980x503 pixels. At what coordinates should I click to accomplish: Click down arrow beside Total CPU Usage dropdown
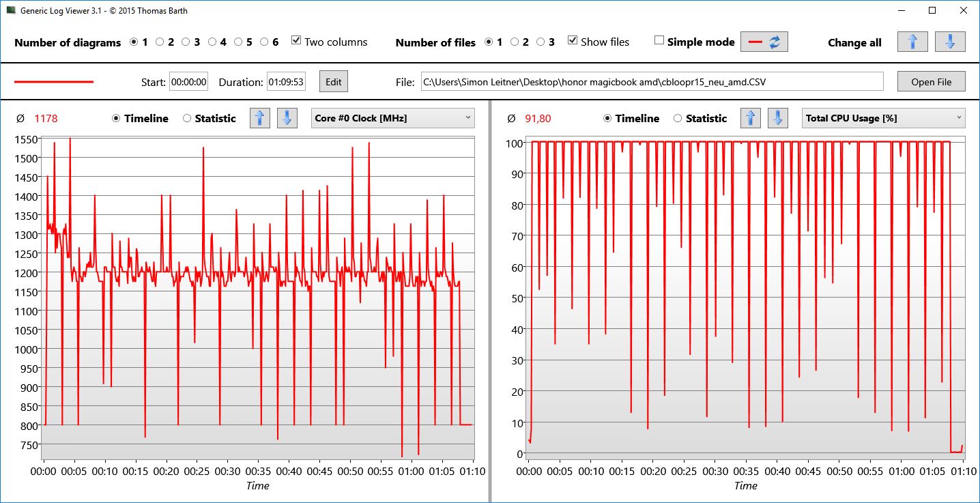coord(778,118)
